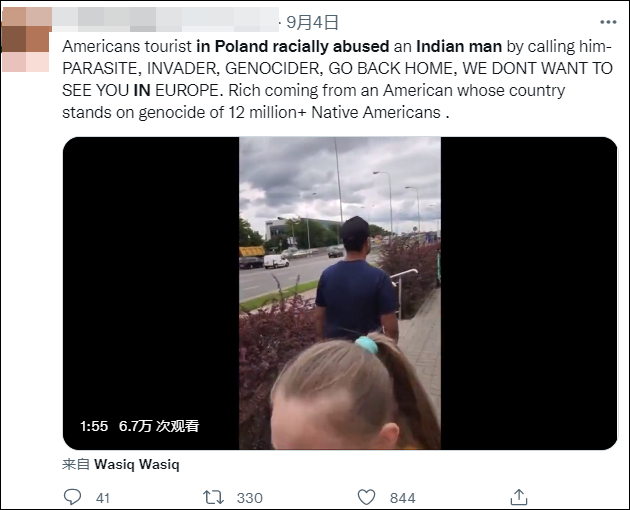Open the blurred user profile avatar
The image size is (630, 510).
pos(26,39)
